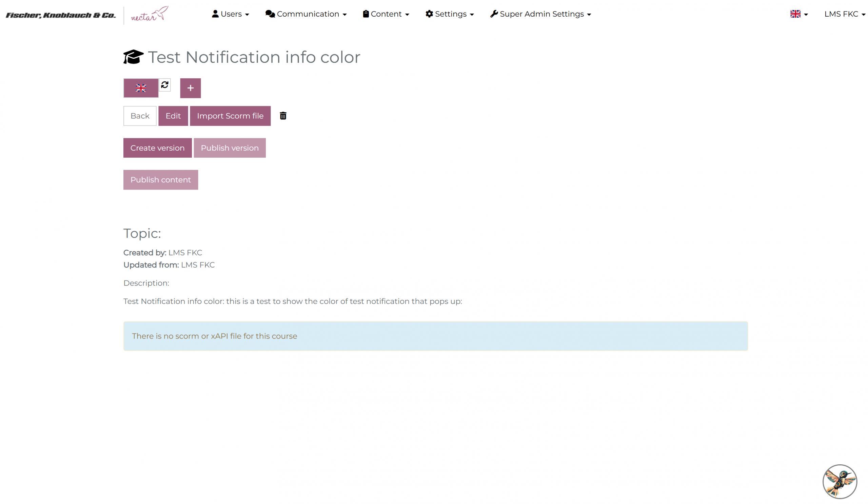
Task: Click the refresh sync icon beside flag
Action: point(165,85)
